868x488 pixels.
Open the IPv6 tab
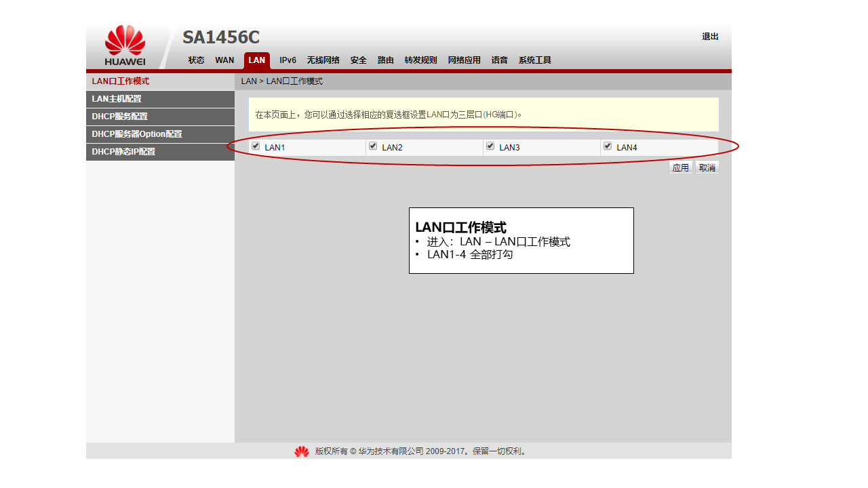coord(288,60)
